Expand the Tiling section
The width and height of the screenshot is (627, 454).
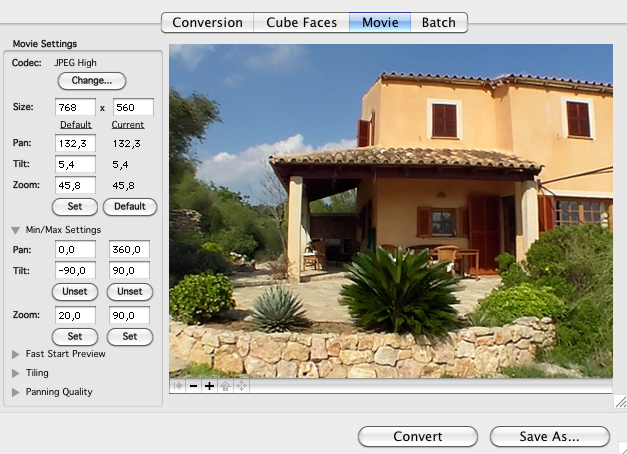tap(16, 373)
